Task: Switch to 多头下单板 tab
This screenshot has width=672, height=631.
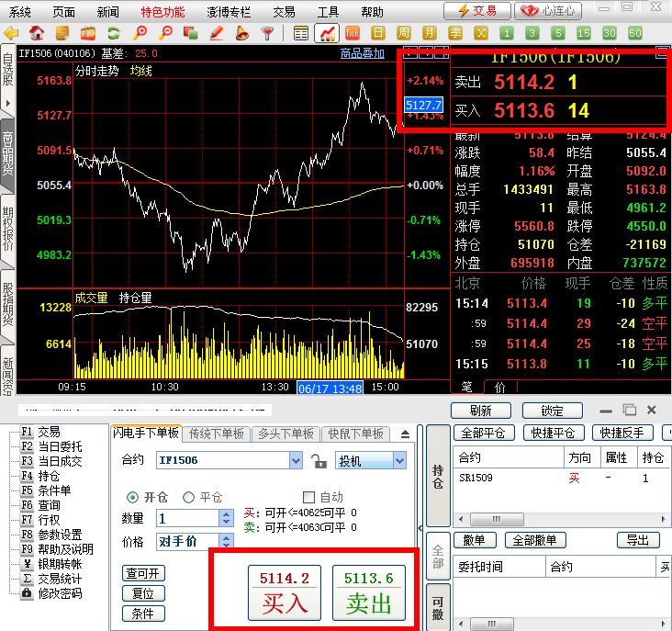Action: [286, 434]
